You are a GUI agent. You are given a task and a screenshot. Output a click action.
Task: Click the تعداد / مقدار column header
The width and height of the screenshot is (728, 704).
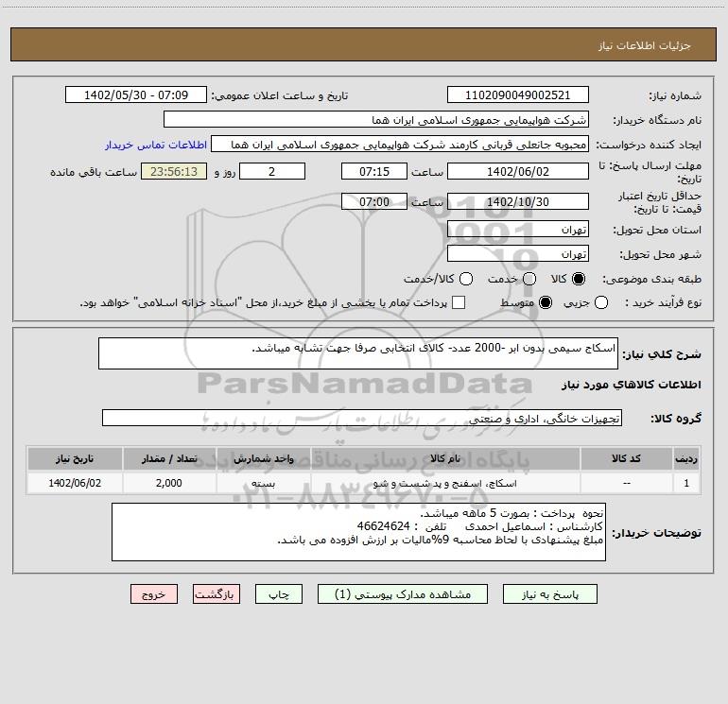(169, 458)
